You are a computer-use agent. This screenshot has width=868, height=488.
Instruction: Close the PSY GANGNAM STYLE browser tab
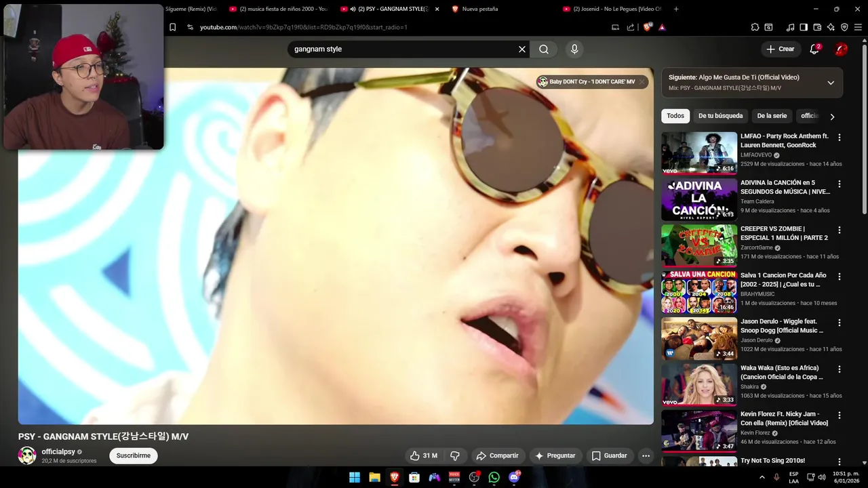[437, 9]
